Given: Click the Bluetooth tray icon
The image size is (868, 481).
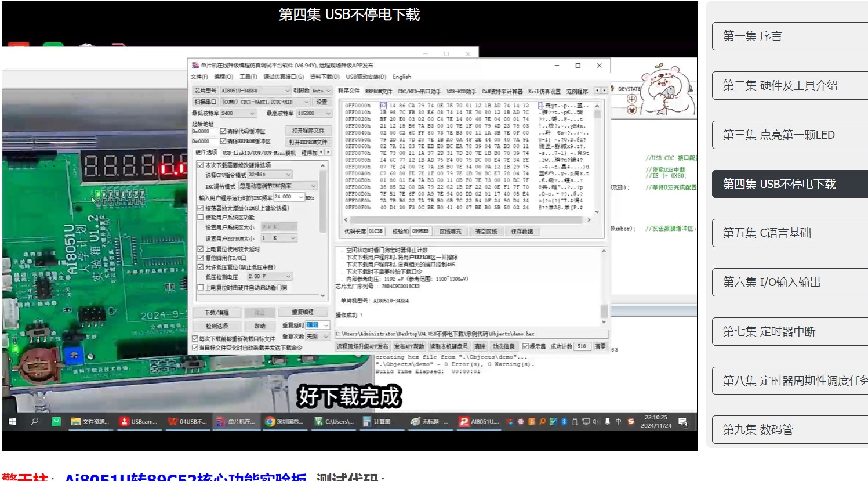Looking at the screenshot, I should tap(564, 422).
